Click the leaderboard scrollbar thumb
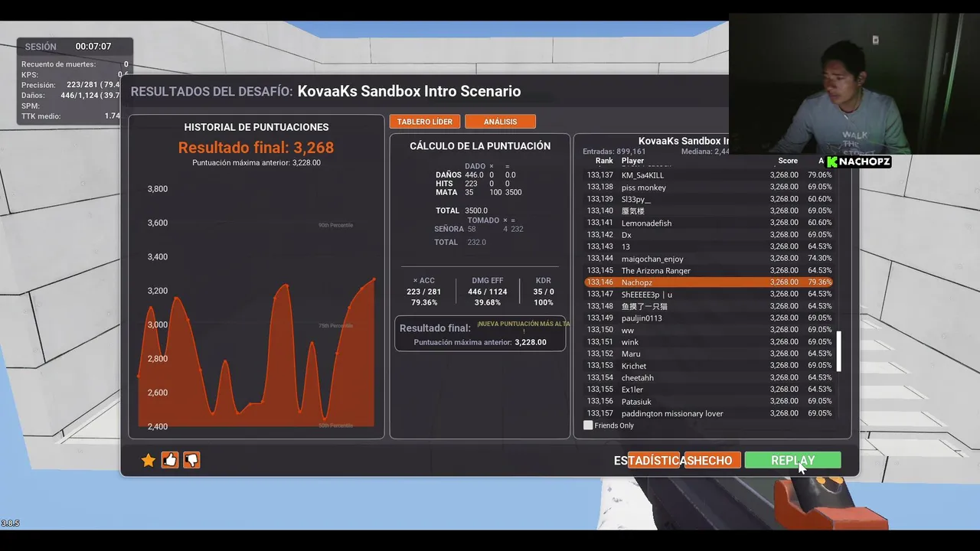This screenshot has width=980, height=551. [x=838, y=351]
